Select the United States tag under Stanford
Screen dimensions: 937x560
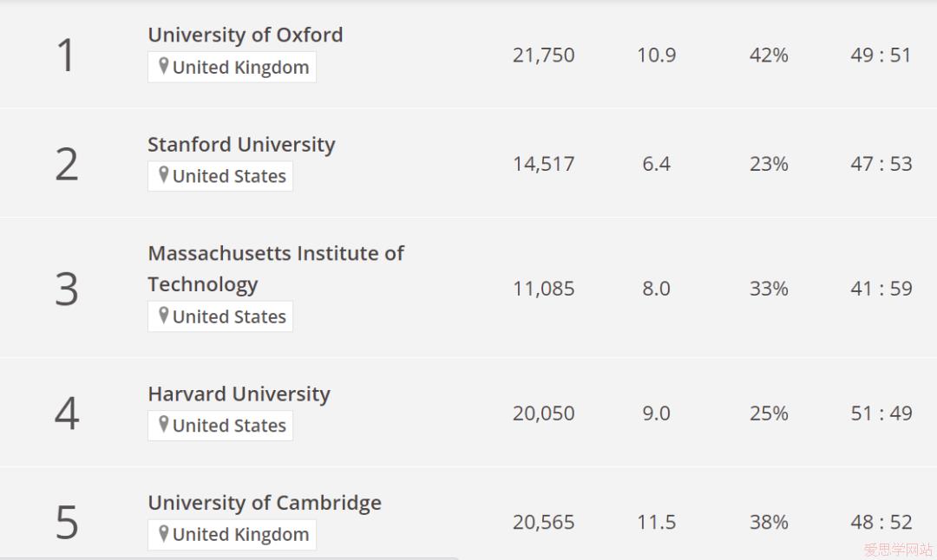point(220,176)
